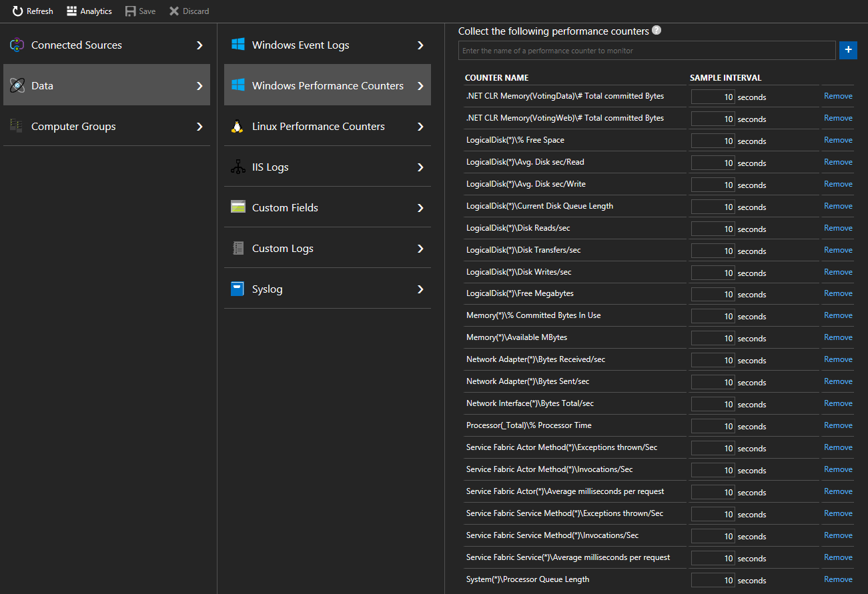Image resolution: width=868 pixels, height=594 pixels.
Task: Edit sample interval for Memory Available MBytes
Action: (x=713, y=338)
